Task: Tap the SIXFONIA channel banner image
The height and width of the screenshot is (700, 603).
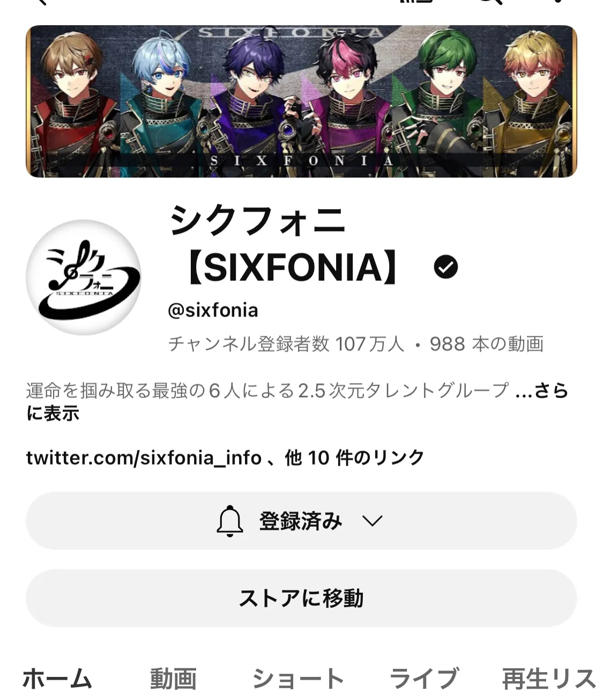Action: [x=301, y=101]
